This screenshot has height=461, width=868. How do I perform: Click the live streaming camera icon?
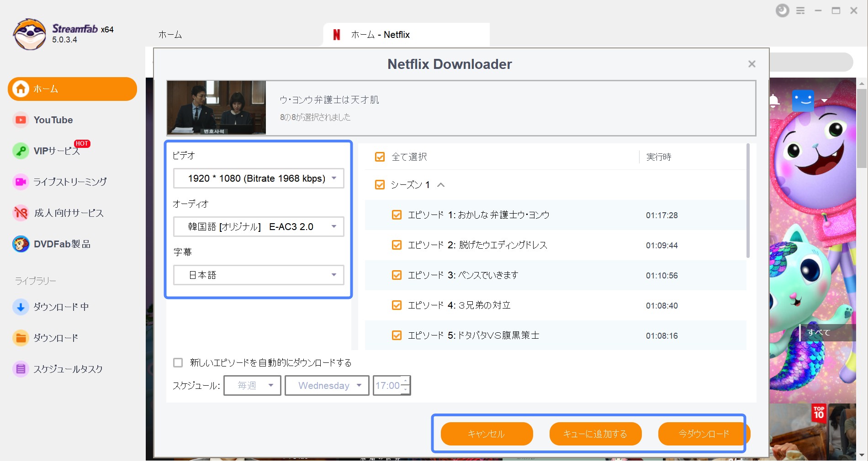pos(21,182)
